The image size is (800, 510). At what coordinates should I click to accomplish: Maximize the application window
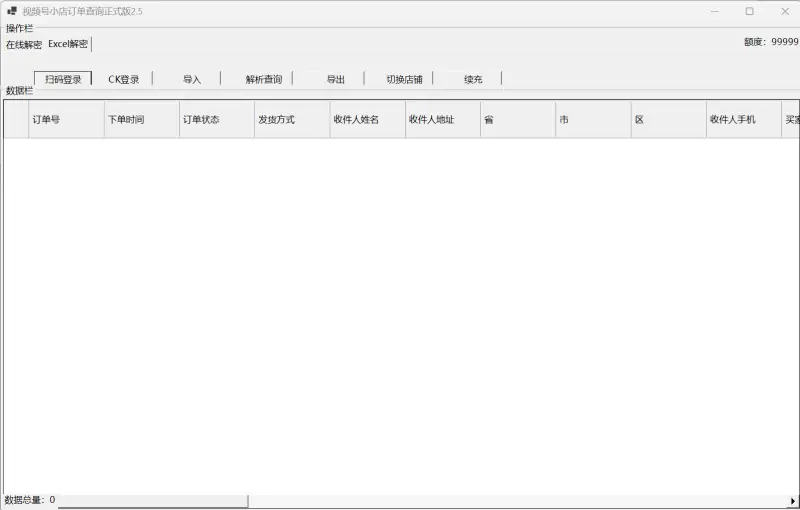pyautogui.click(x=749, y=11)
